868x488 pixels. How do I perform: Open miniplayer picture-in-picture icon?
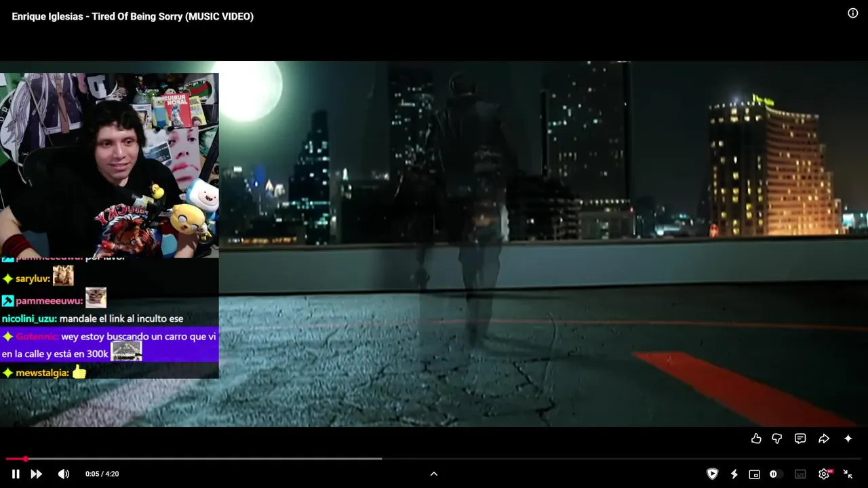[x=754, y=474]
